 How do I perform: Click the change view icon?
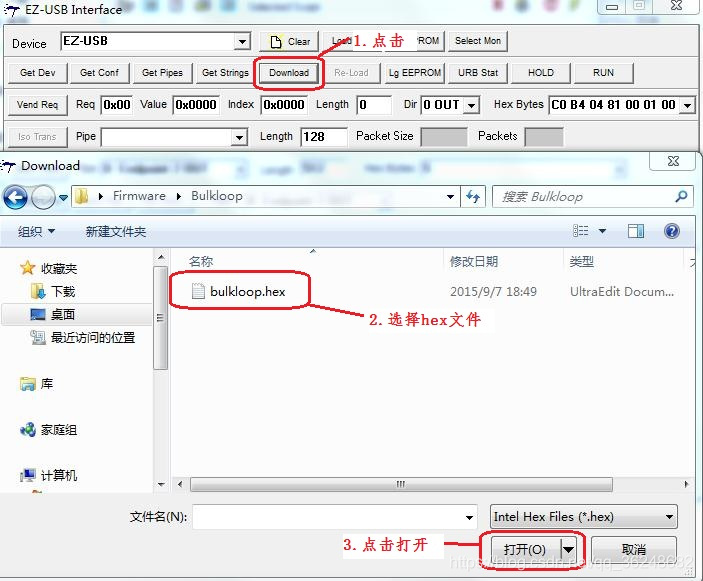pos(580,231)
